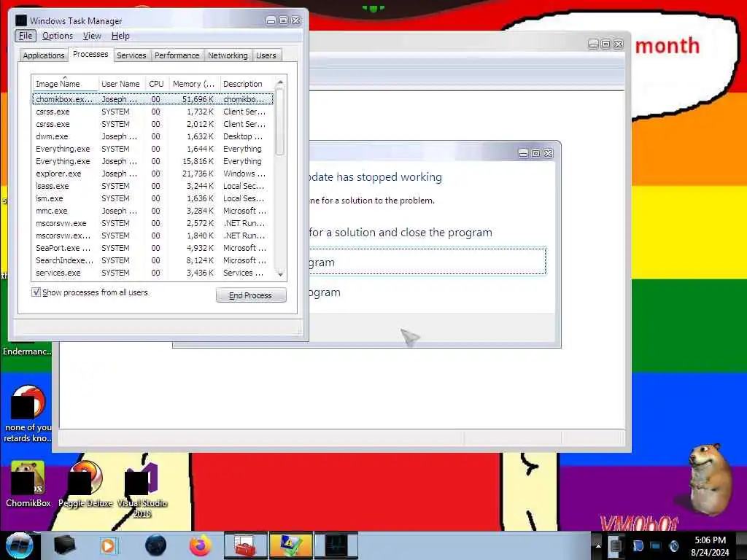Open the Peggle Deluxe desktop shortcut
Image resolution: width=747 pixels, height=560 pixels.
(86, 484)
